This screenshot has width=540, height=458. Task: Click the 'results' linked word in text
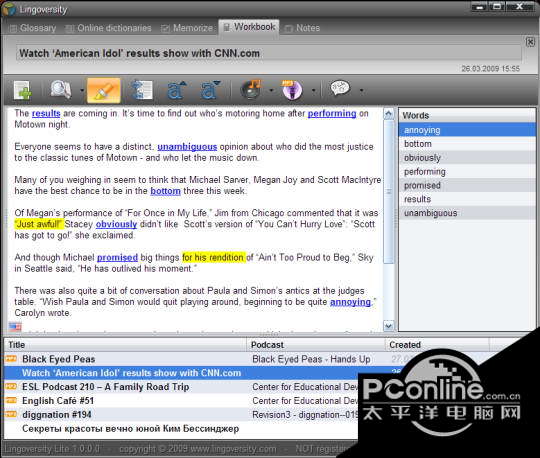coord(46,113)
